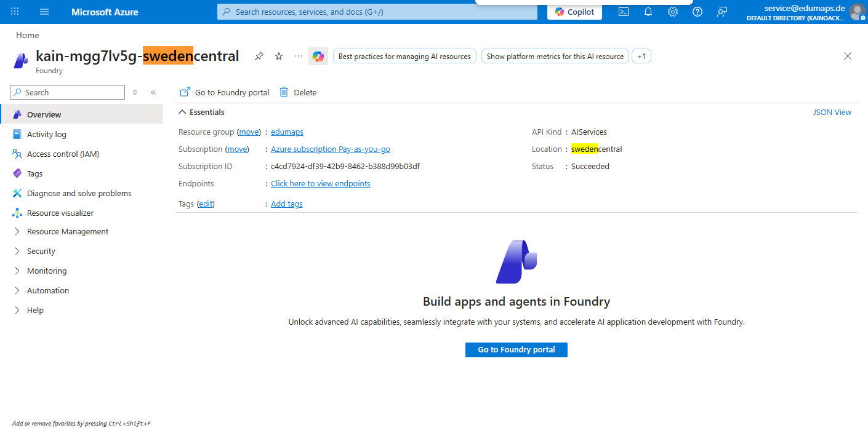Click the swedencentral Location value
The width and height of the screenshot is (868, 428).
597,149
